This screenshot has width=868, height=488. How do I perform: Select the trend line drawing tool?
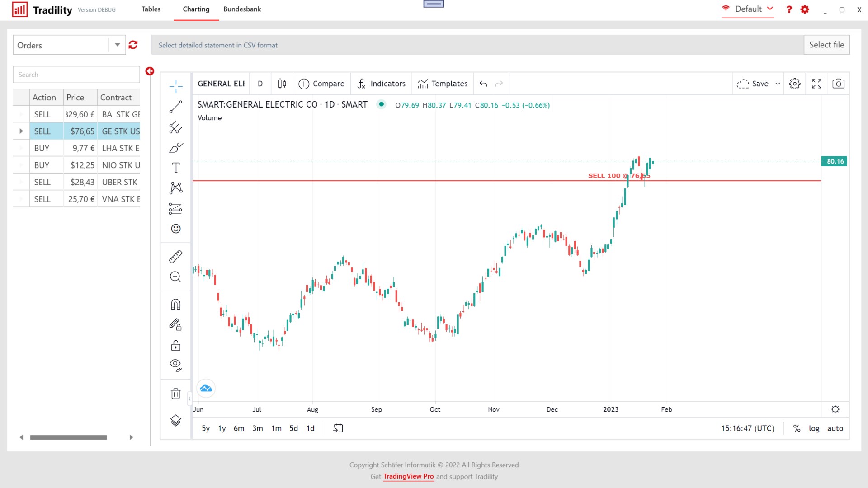[x=175, y=107]
